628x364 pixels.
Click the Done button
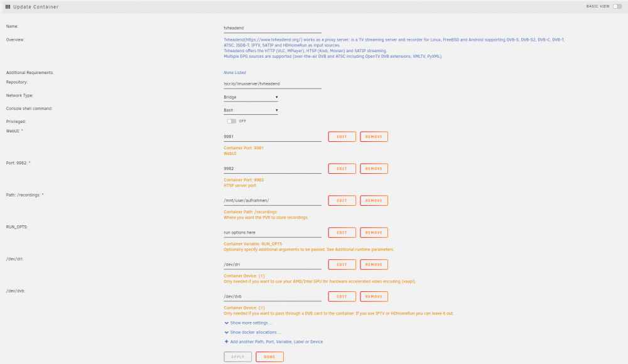click(269, 357)
